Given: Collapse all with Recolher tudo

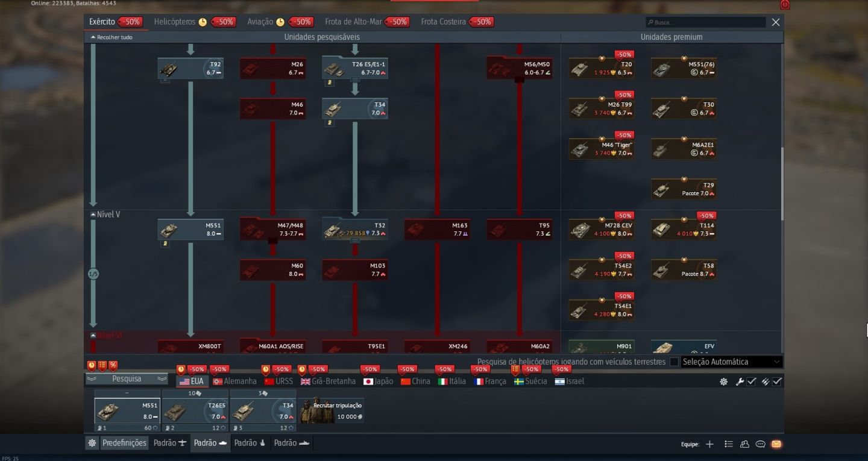Looking at the screenshot, I should click(112, 37).
